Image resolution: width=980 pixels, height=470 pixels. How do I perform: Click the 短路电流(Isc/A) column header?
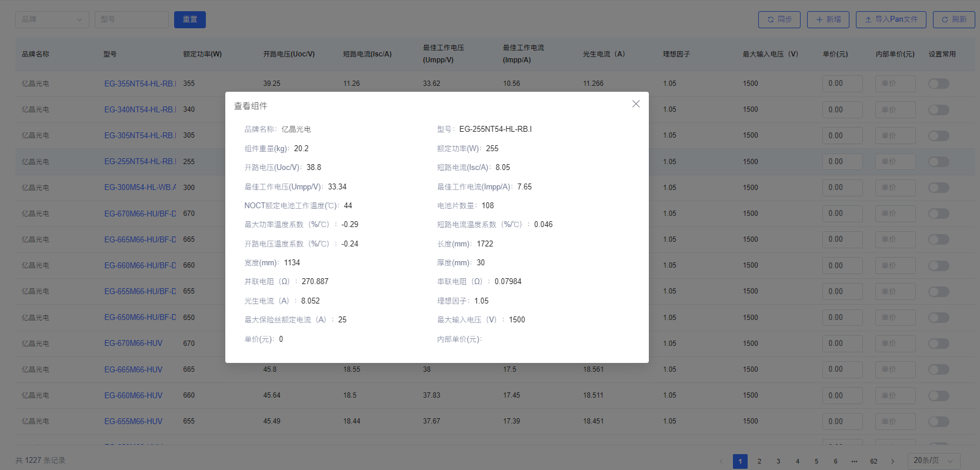point(367,54)
